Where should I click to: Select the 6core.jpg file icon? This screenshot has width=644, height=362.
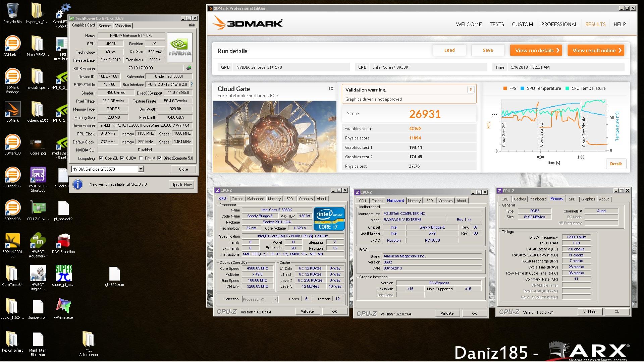coord(38,146)
